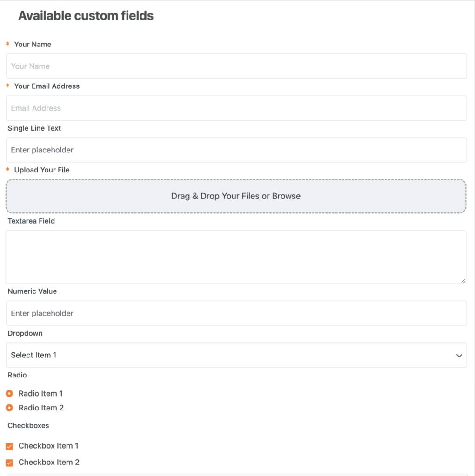Click the Checkbox Item 1 label
This screenshot has height=476, width=475.
(x=48, y=446)
